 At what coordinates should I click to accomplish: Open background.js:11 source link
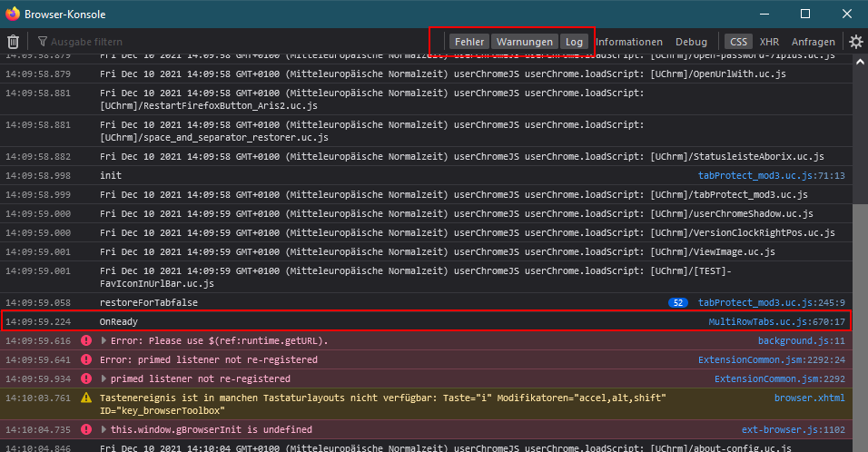coord(801,340)
